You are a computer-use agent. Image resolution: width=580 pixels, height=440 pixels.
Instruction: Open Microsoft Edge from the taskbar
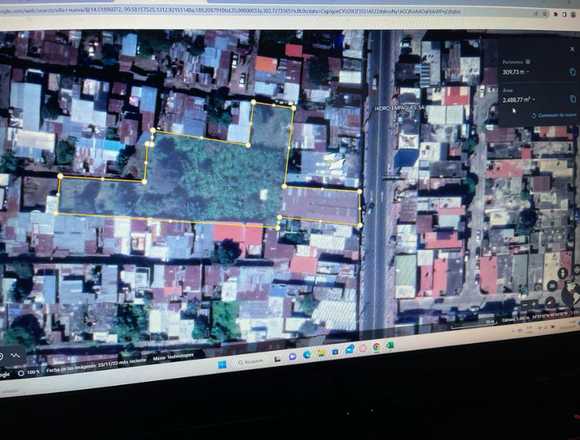[x=307, y=355]
